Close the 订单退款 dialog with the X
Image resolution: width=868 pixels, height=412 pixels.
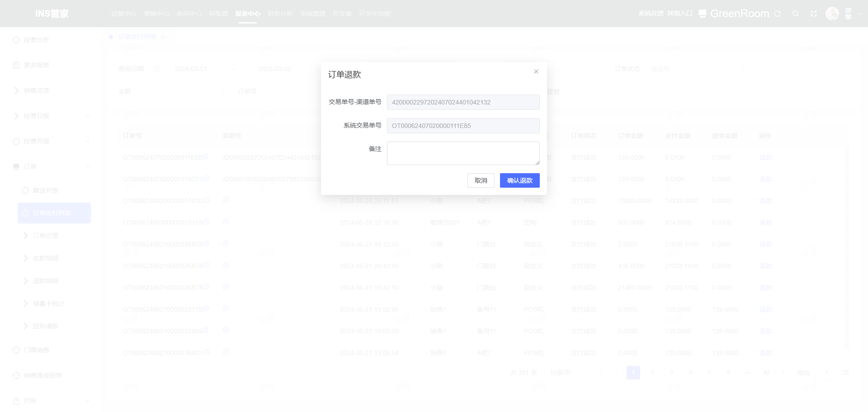click(x=536, y=71)
